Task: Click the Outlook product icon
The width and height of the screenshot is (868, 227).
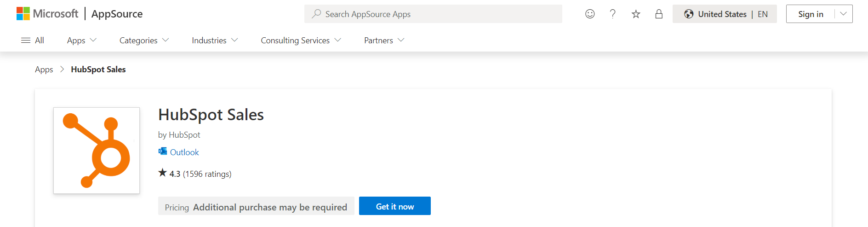Action: [x=163, y=151]
